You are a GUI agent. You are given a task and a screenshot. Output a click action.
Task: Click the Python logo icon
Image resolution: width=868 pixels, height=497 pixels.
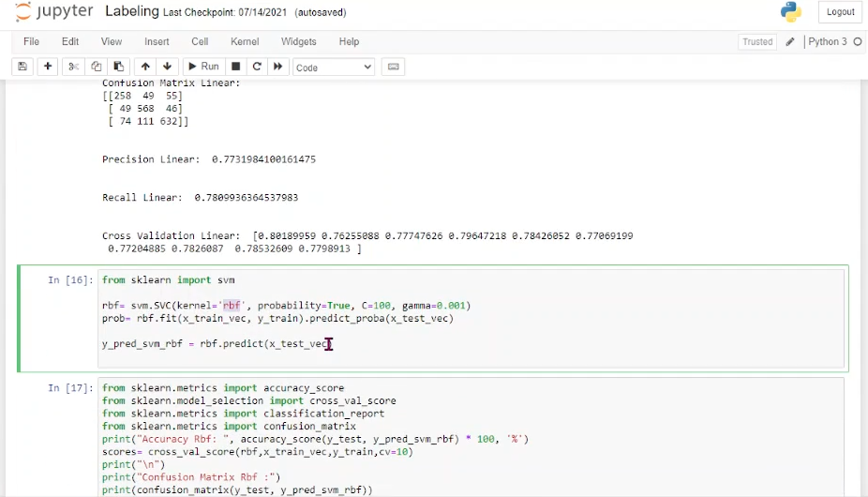(791, 12)
